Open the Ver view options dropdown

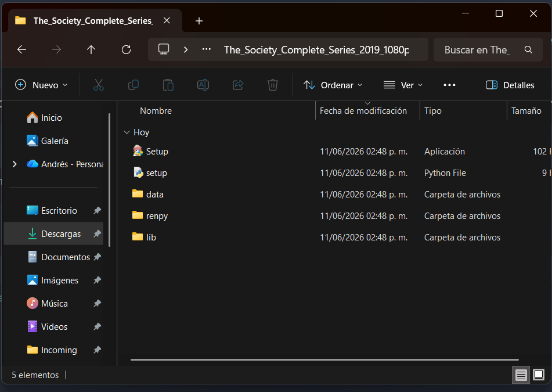403,85
